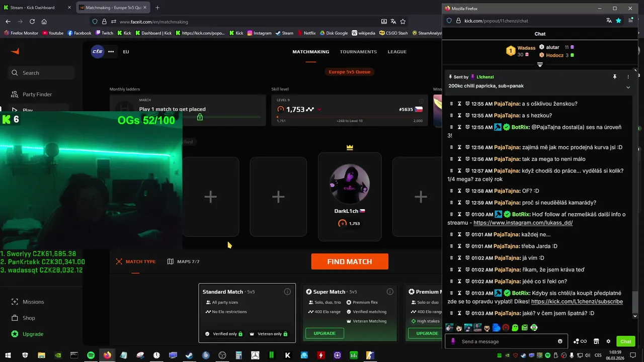The image size is (644, 362).
Task: Open Steam from the taskbar
Action: tap(189, 355)
